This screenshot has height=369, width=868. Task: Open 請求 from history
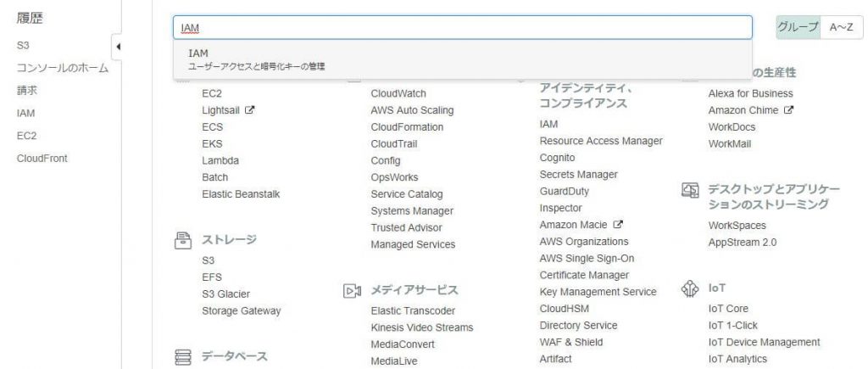27,90
